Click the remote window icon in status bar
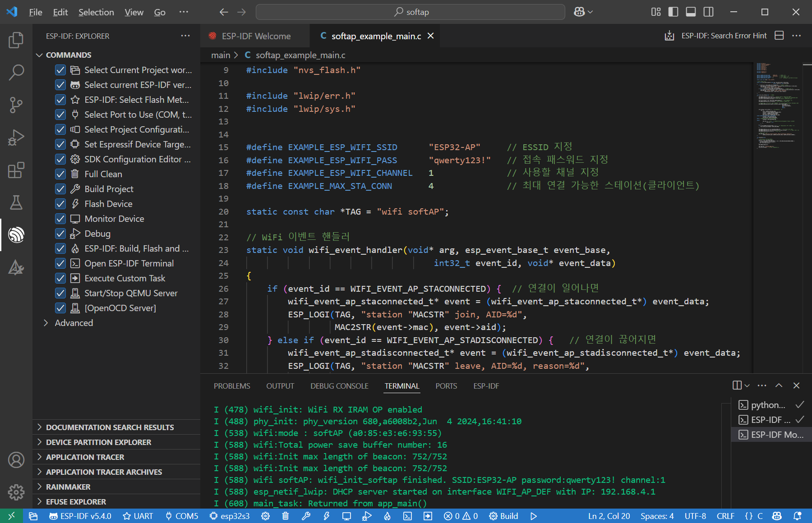This screenshot has width=812, height=523. [11, 516]
